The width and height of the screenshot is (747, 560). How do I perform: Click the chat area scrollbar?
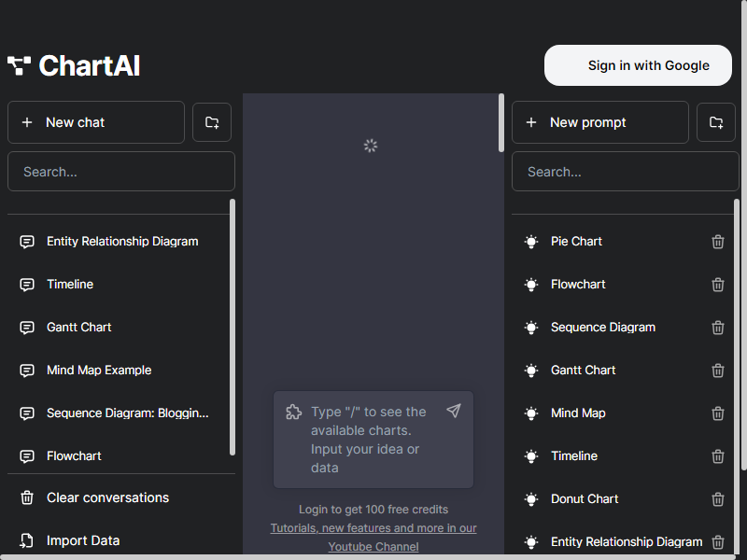click(x=500, y=123)
